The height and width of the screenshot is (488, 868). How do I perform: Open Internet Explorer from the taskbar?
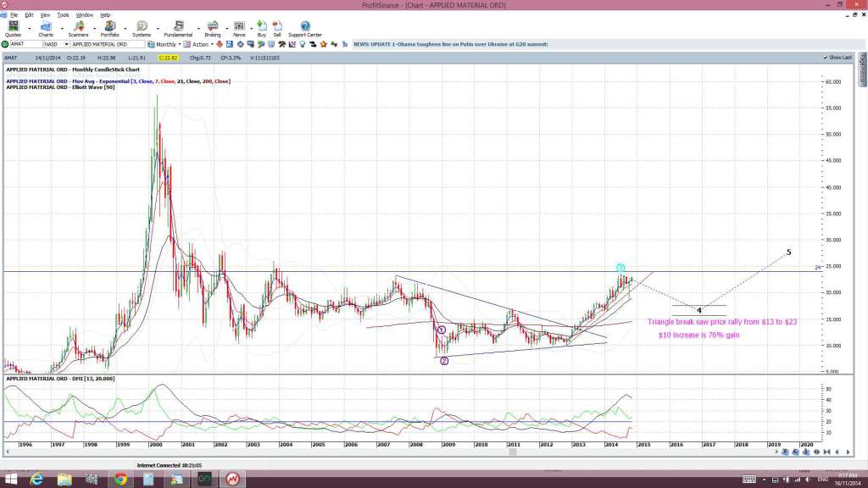pos(36,480)
